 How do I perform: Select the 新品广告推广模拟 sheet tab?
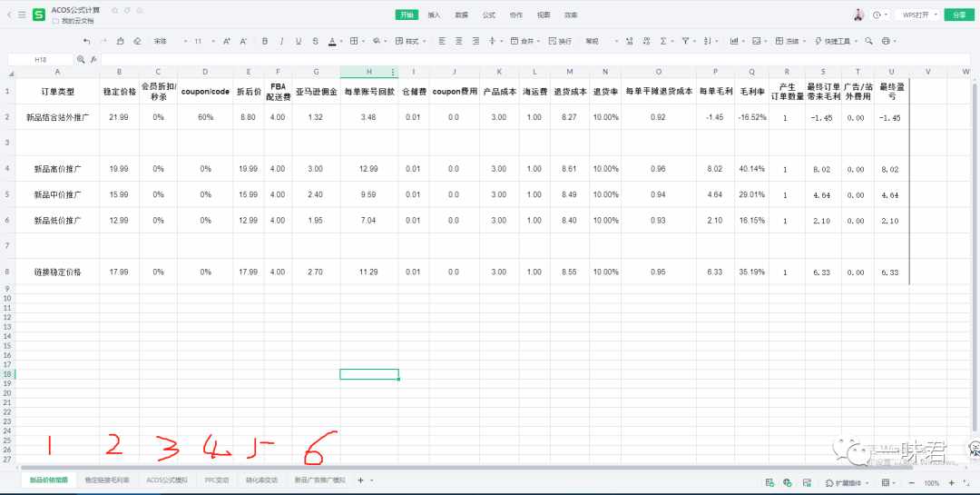pos(319,480)
